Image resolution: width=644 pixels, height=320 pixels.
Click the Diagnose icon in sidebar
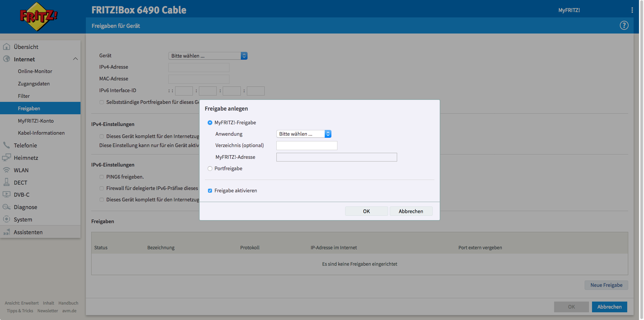[x=7, y=207]
